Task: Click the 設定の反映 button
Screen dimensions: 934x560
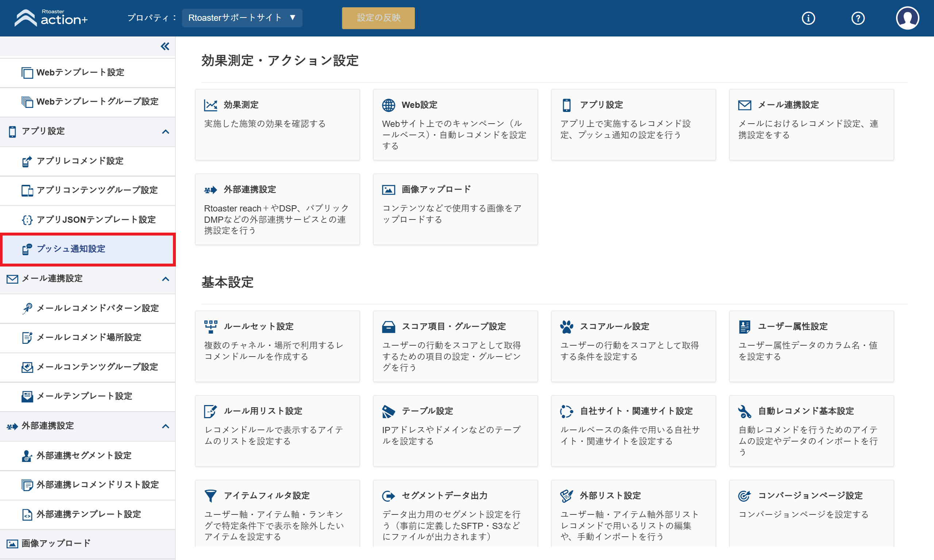Action: click(x=378, y=18)
